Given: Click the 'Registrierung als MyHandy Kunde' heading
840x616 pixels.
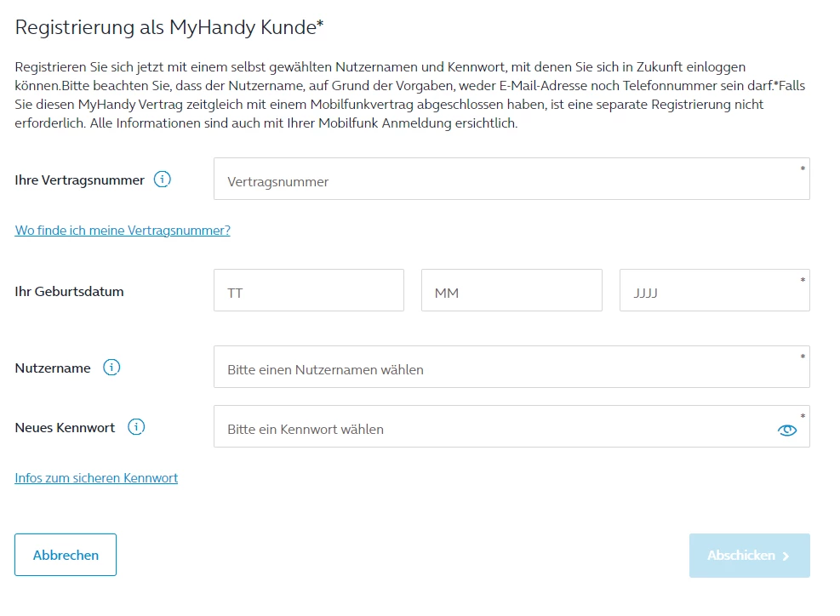Looking at the screenshot, I should click(169, 28).
